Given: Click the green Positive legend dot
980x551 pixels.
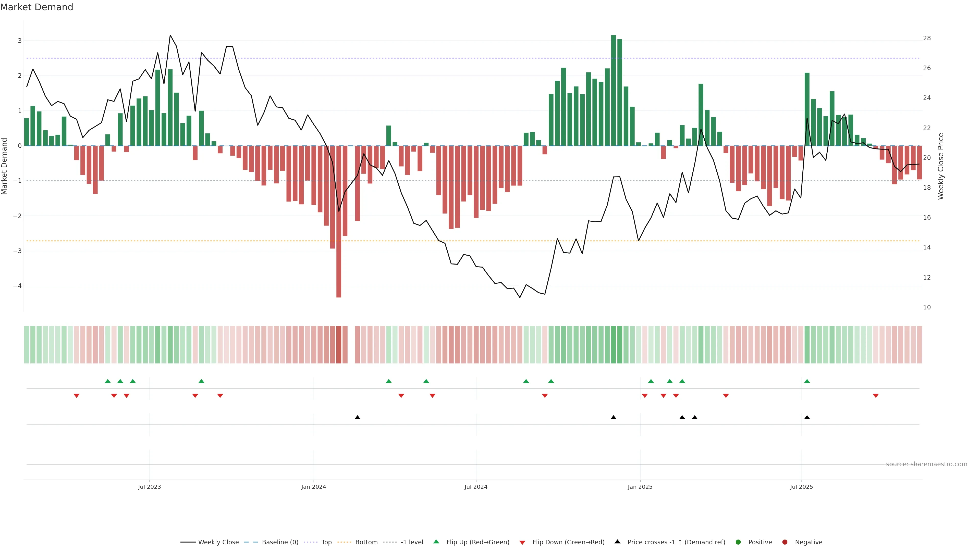Looking at the screenshot, I should tap(738, 542).
